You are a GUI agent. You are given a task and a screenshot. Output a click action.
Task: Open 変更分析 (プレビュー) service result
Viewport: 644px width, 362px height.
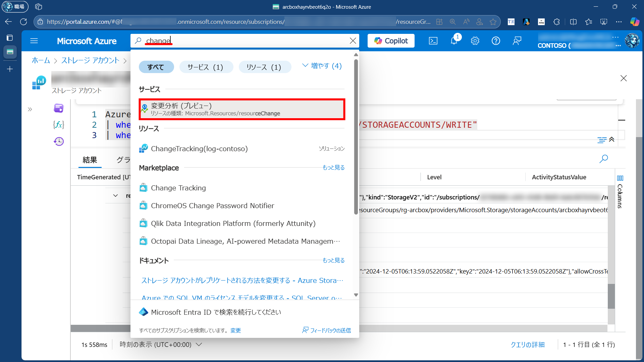[x=241, y=109]
